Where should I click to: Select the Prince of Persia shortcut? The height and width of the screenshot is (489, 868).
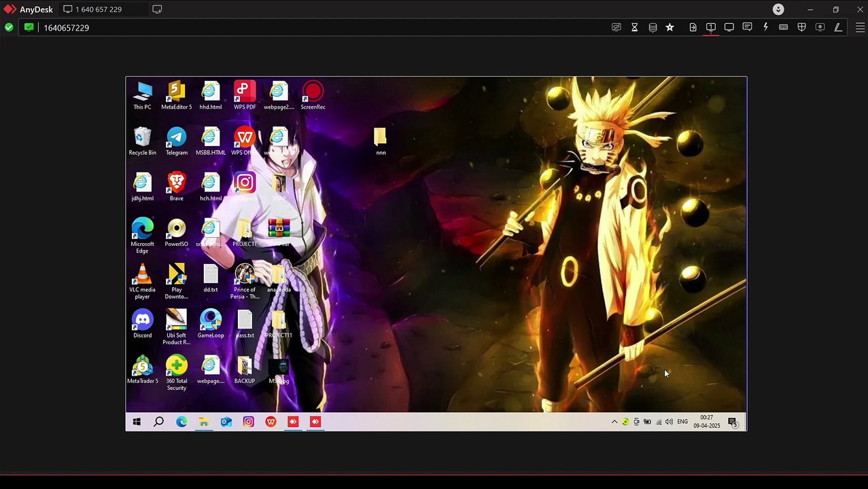245,281
